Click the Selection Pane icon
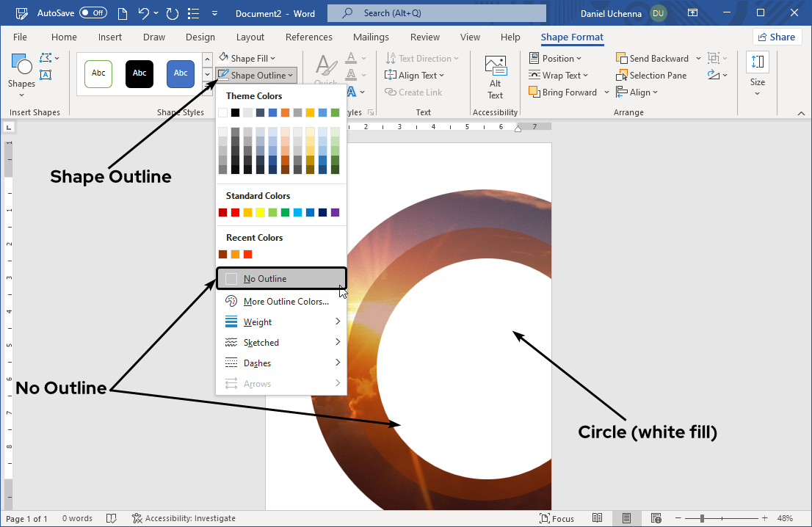 (622, 76)
